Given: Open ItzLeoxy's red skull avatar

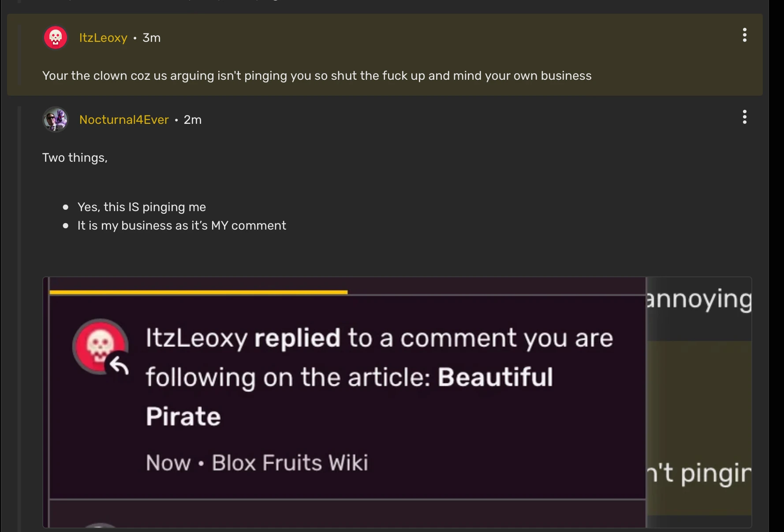Looking at the screenshot, I should point(56,37).
